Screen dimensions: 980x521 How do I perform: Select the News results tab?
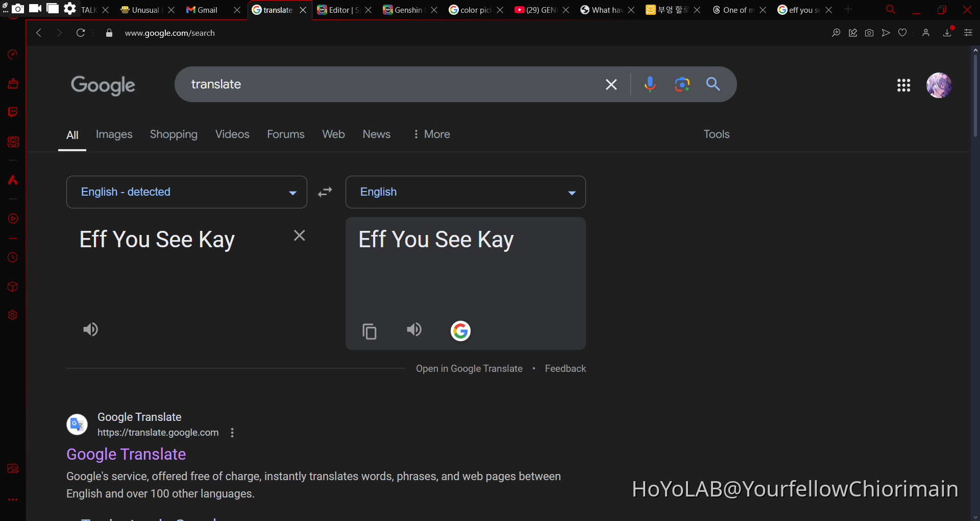376,134
